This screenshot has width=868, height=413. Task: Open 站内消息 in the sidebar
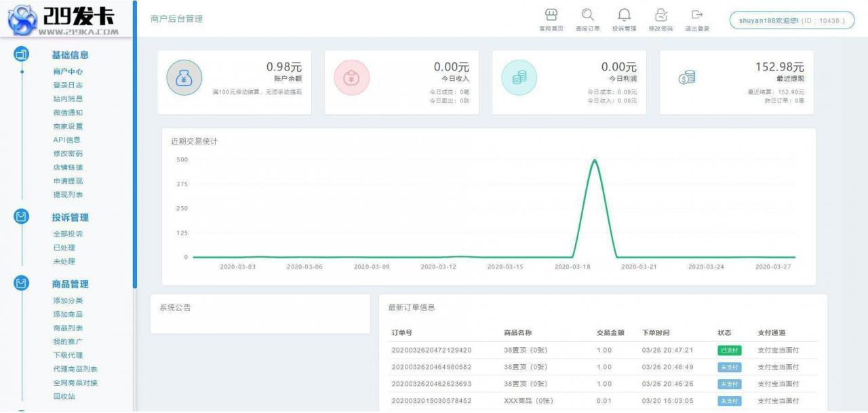click(x=68, y=99)
